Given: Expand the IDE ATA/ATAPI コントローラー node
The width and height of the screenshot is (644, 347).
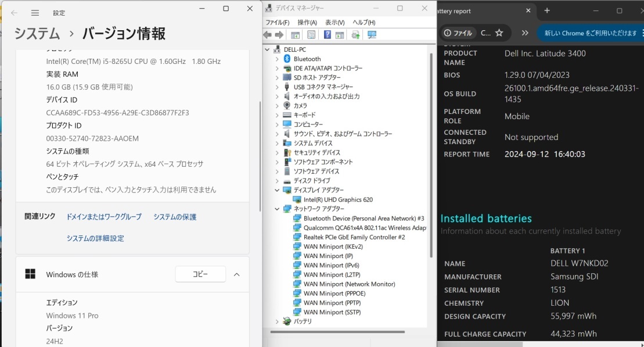Looking at the screenshot, I should pyautogui.click(x=277, y=68).
